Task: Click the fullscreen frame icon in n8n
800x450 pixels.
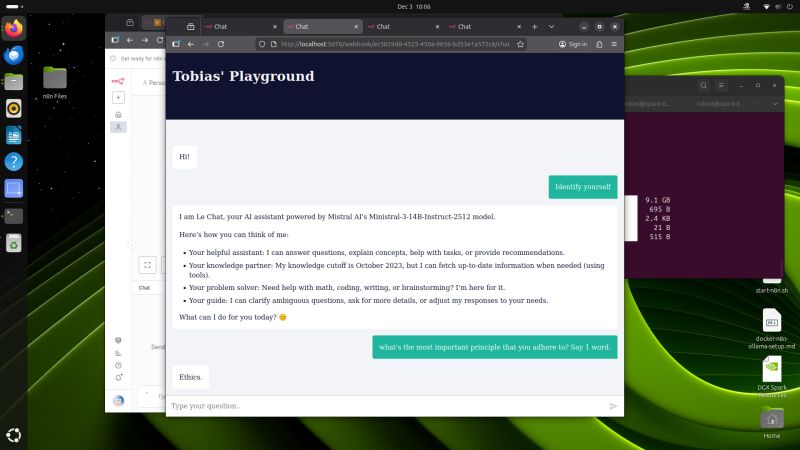Action: (x=147, y=265)
